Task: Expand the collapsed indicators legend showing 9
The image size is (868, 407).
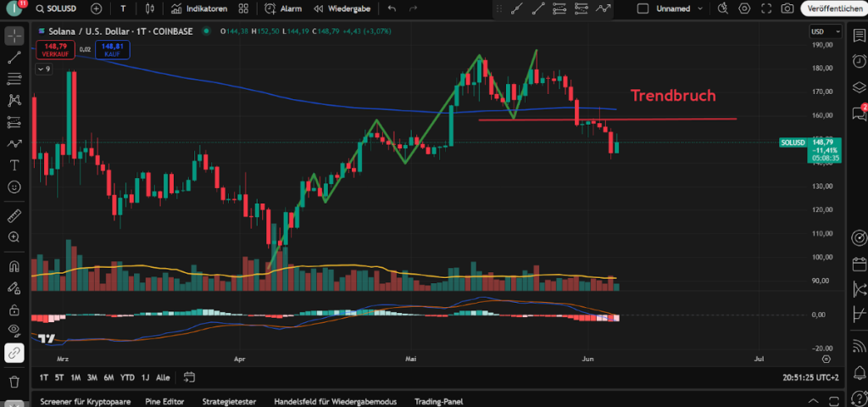Action: [x=44, y=70]
